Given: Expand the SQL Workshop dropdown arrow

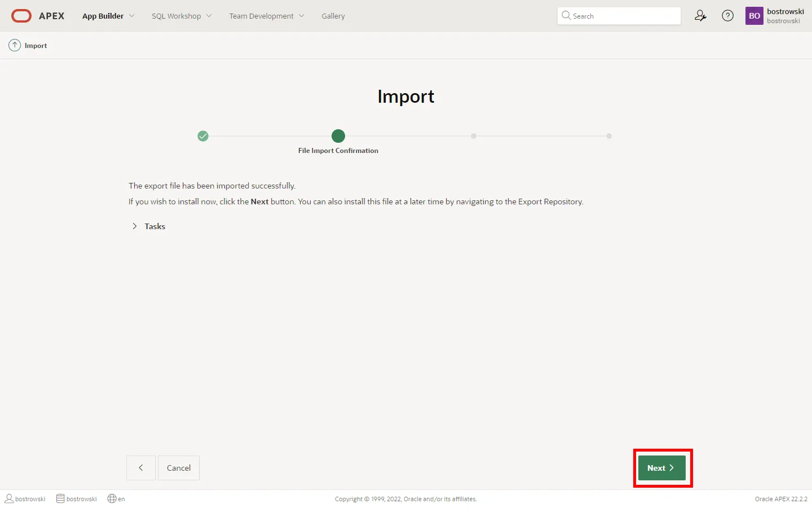Looking at the screenshot, I should pyautogui.click(x=209, y=16).
